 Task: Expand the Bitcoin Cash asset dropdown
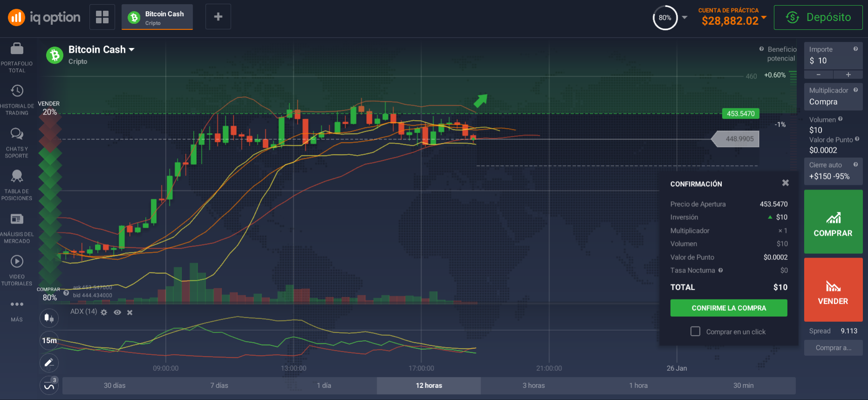[x=132, y=49]
